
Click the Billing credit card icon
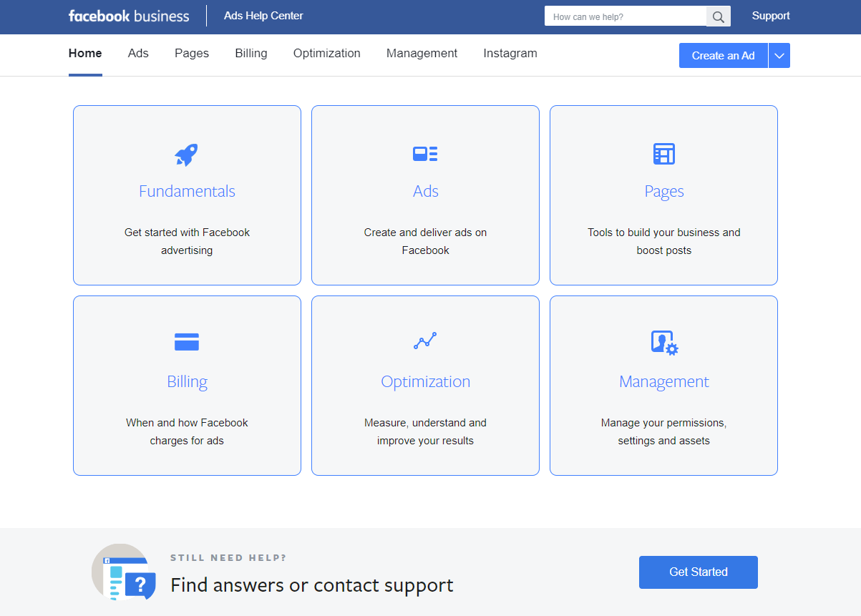187,342
